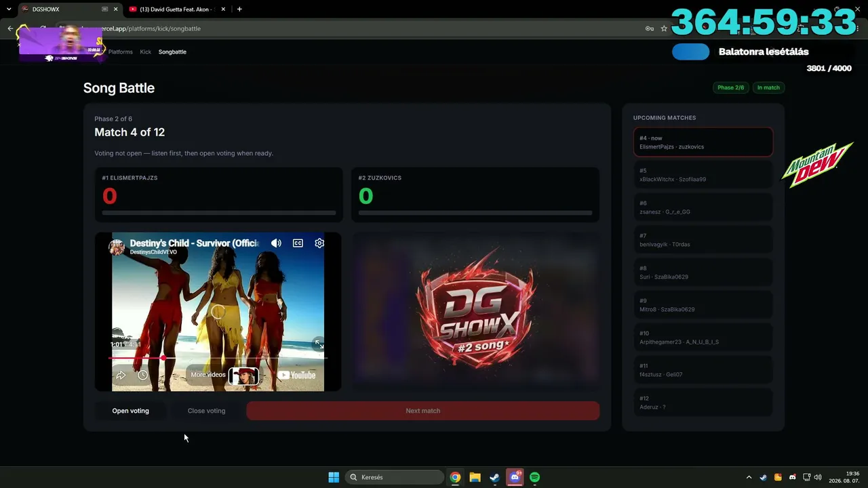
Task: Click the Open voting button
Action: (130, 411)
